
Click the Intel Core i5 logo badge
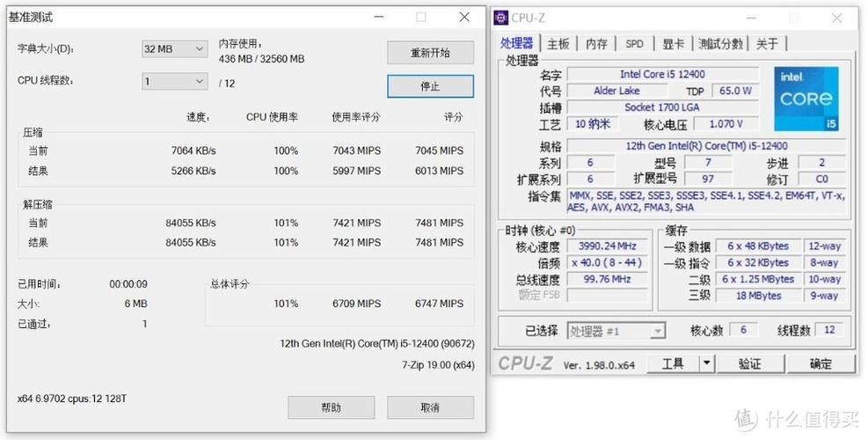806,99
